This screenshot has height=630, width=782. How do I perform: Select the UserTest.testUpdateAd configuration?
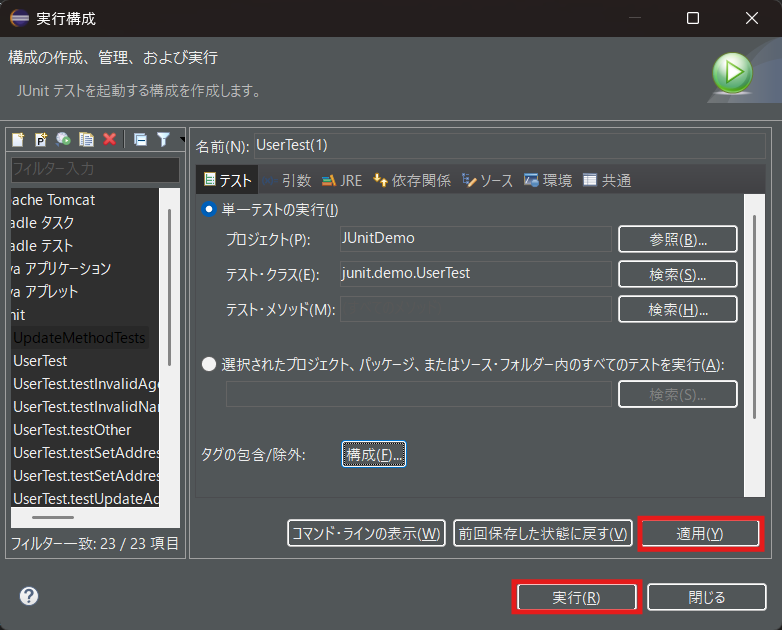86,498
